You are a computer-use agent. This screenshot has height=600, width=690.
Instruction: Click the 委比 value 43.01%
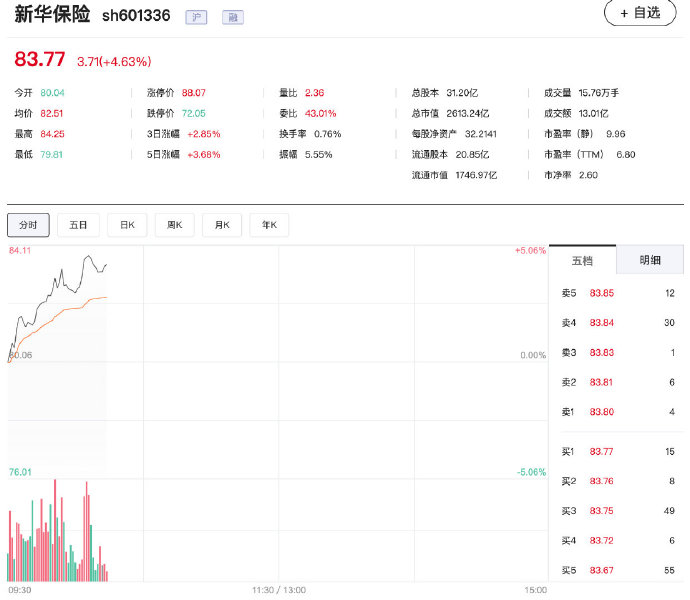pyautogui.click(x=320, y=114)
